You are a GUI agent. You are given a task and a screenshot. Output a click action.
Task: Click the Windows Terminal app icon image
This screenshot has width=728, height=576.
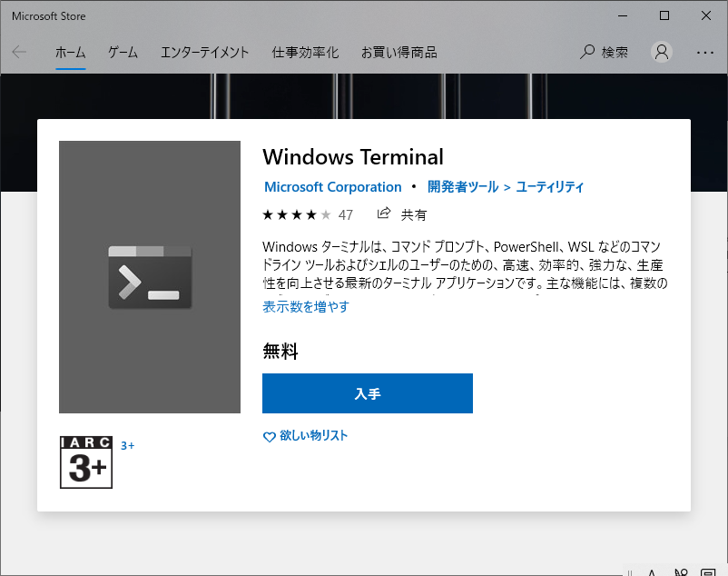coord(149,276)
